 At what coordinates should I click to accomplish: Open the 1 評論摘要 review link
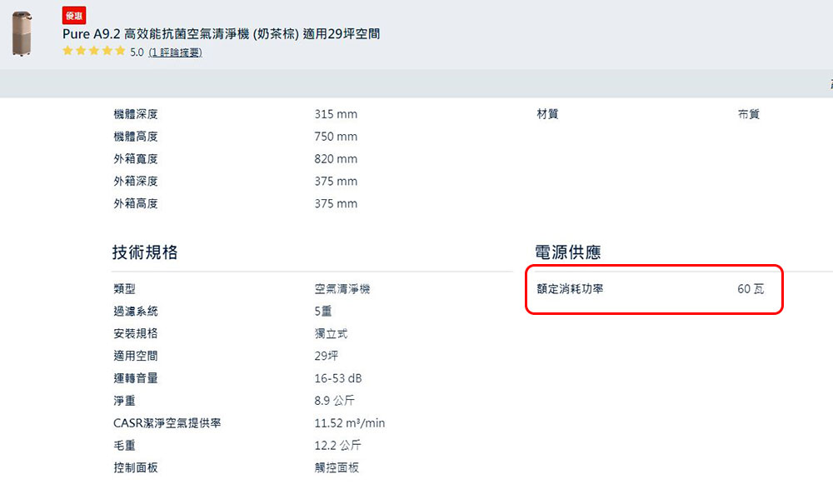(175, 52)
